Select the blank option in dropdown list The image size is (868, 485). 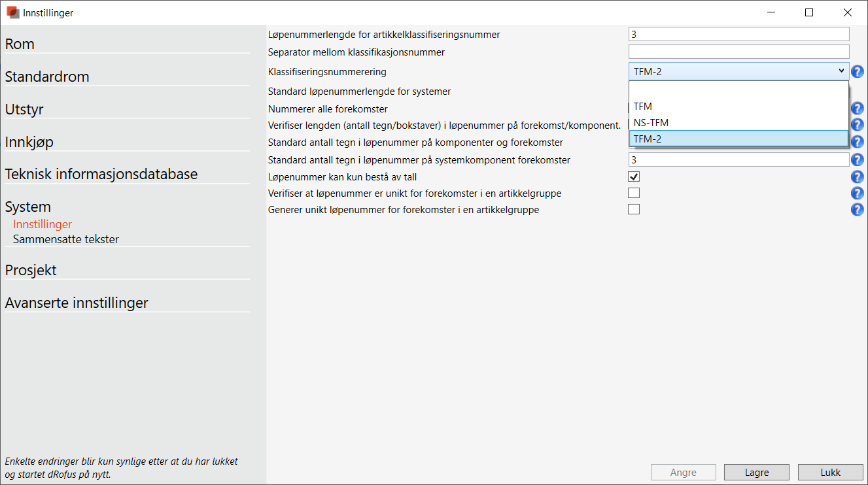[738, 90]
